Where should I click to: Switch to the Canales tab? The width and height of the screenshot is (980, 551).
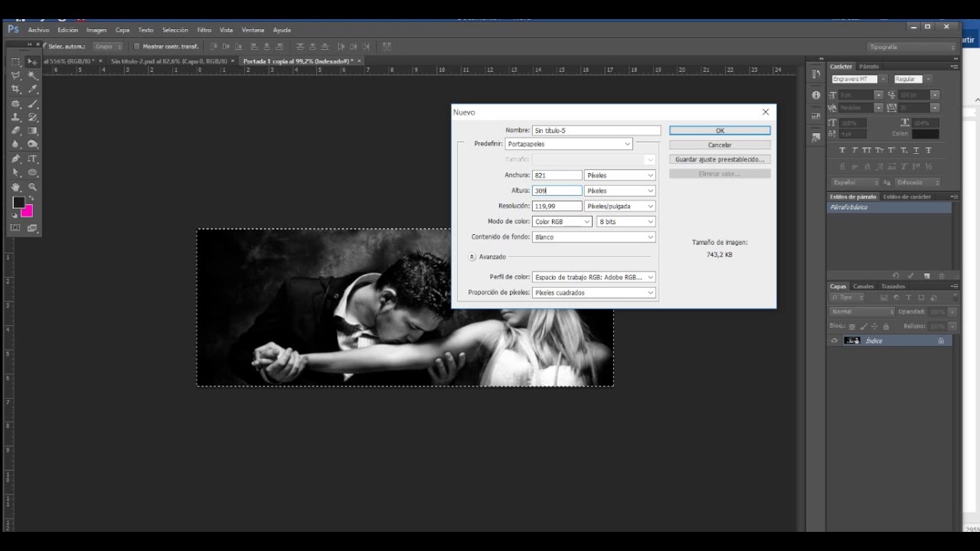863,286
